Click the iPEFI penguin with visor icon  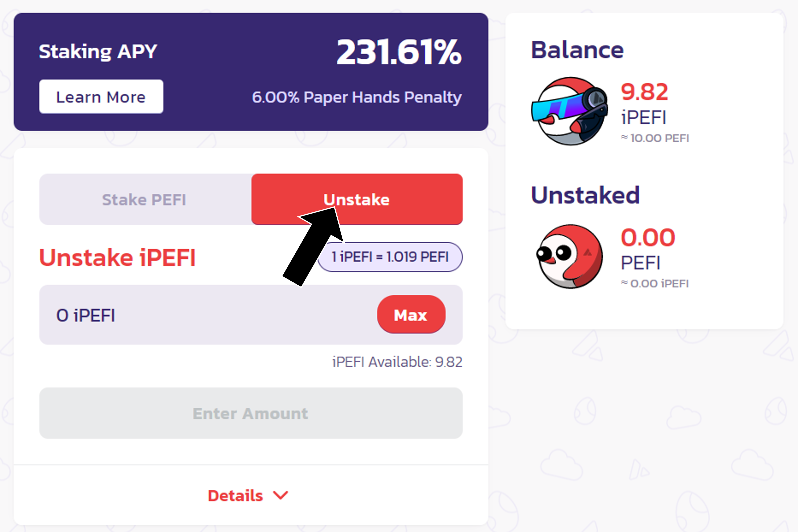point(570,111)
